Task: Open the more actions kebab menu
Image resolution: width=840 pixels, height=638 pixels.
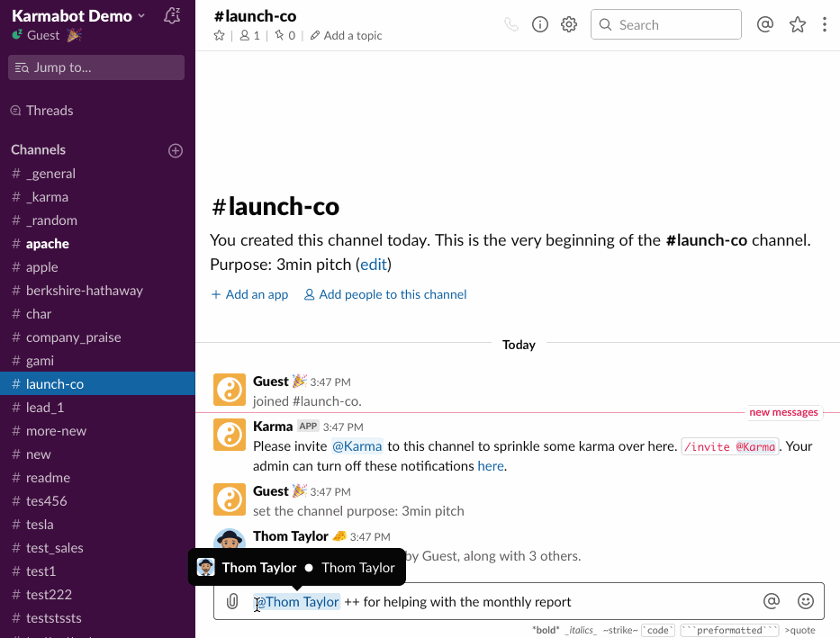Action: (825, 24)
